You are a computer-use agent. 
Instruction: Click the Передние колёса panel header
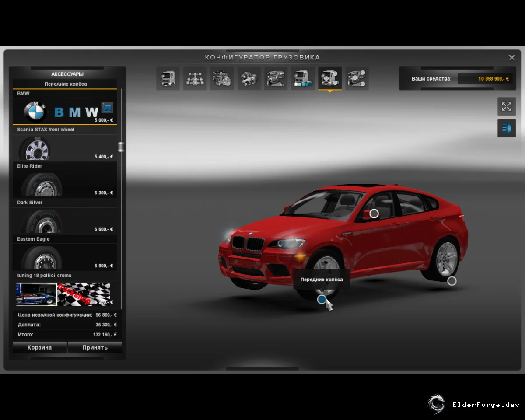[66, 84]
